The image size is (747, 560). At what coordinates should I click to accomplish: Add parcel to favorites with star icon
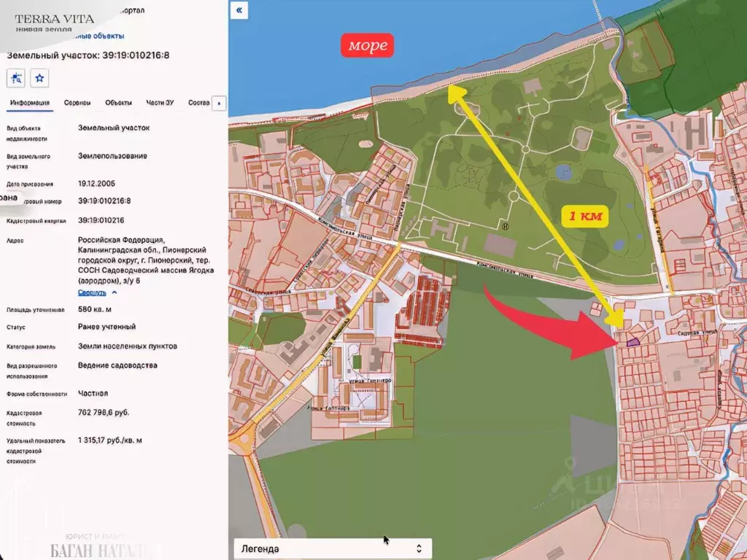pyautogui.click(x=40, y=78)
